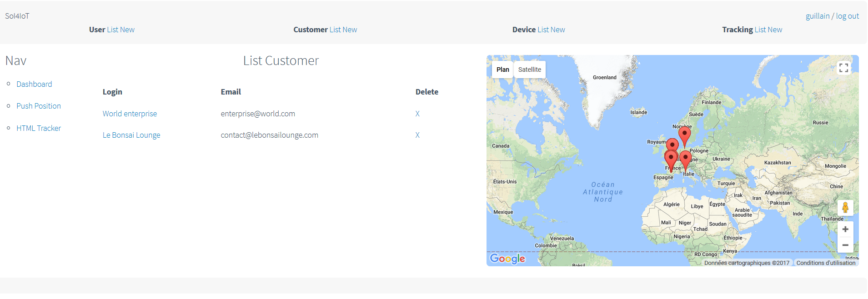Delete World enterprise with its X
Screen dimensions: 868x299
417,114
